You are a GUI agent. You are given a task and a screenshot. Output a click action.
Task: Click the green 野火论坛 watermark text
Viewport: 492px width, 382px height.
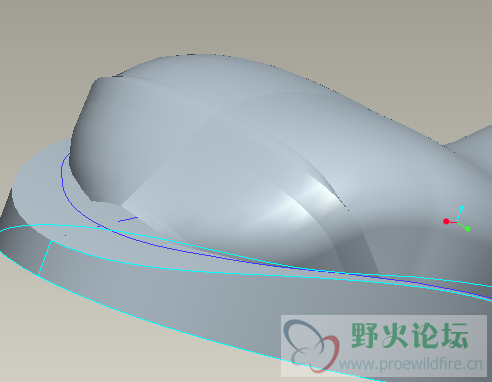point(410,335)
